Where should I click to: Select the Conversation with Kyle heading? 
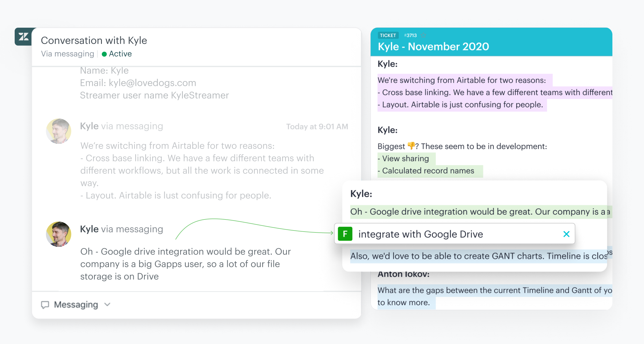[94, 40]
